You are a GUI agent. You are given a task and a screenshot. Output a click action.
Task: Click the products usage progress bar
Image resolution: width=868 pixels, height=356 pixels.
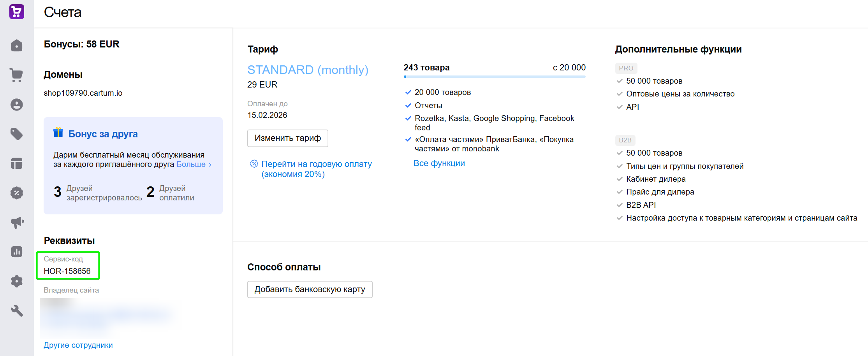495,77
